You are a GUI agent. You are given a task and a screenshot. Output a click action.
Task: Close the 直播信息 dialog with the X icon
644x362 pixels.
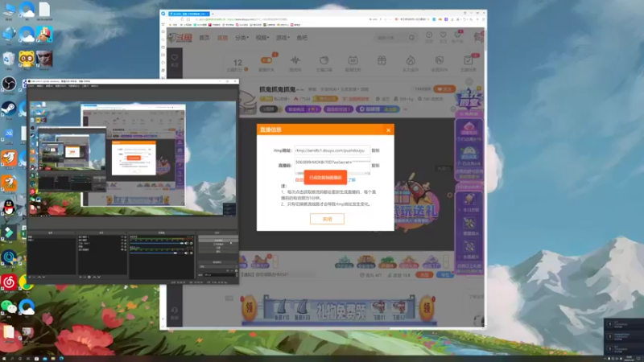(389, 130)
